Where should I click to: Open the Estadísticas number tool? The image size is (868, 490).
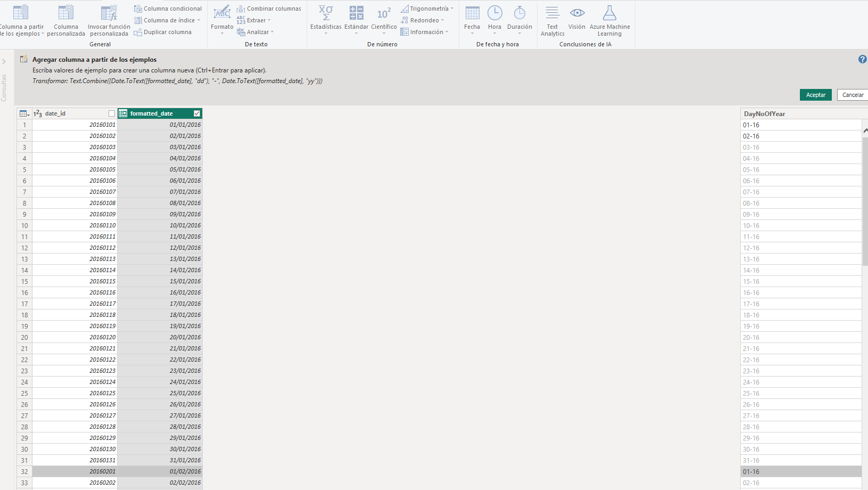point(326,20)
